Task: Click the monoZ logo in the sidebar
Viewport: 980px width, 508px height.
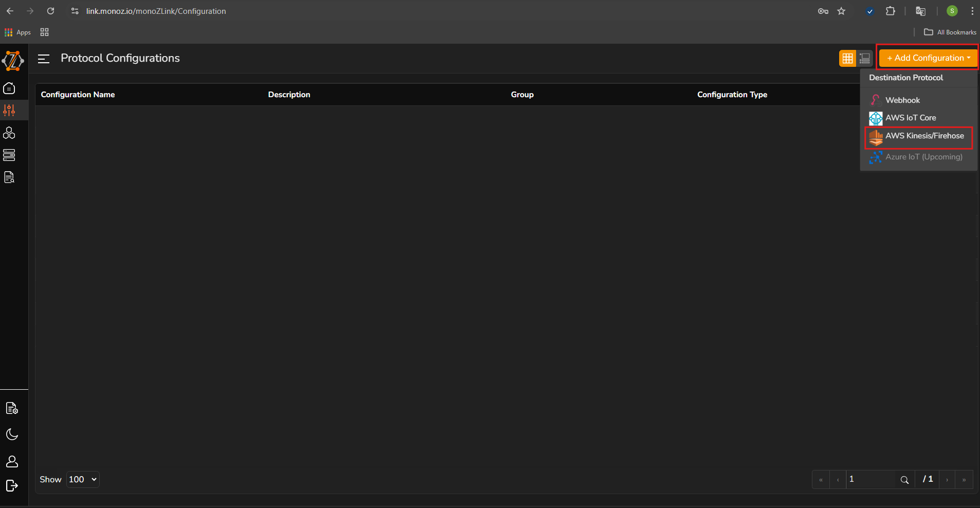Action: (13, 61)
